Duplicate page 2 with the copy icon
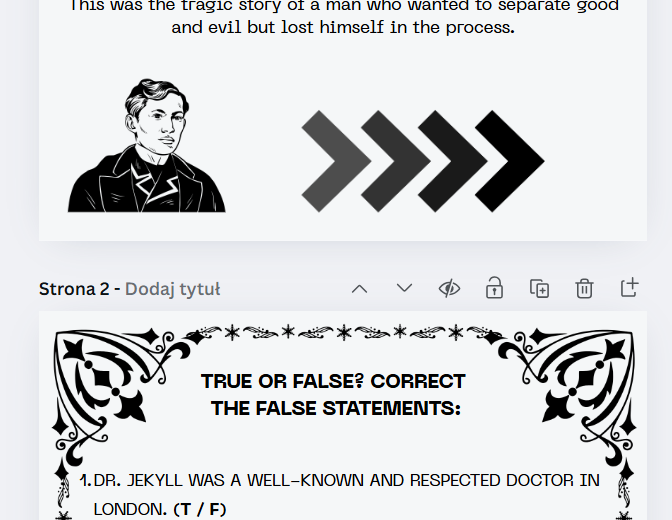 (540, 288)
